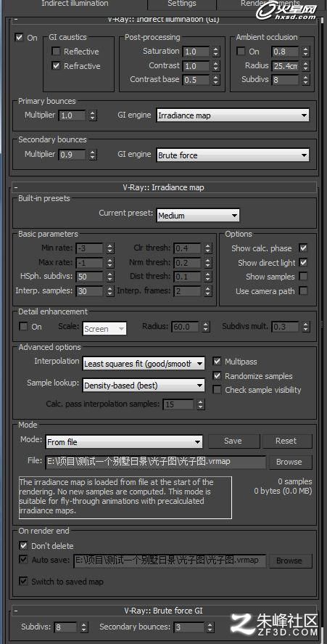
Task: Click the Contrast base value field
Action: (x=196, y=80)
